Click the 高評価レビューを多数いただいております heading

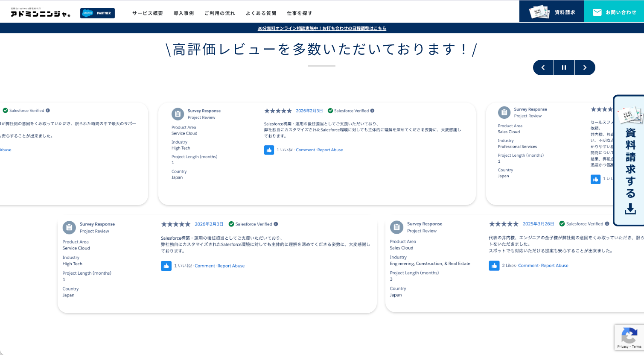pyautogui.click(x=321, y=50)
